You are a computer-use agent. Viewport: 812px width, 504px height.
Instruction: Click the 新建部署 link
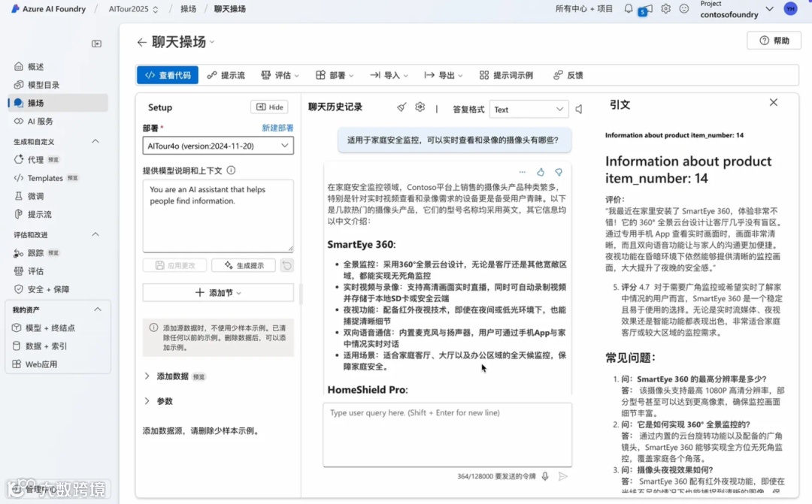pyautogui.click(x=277, y=128)
